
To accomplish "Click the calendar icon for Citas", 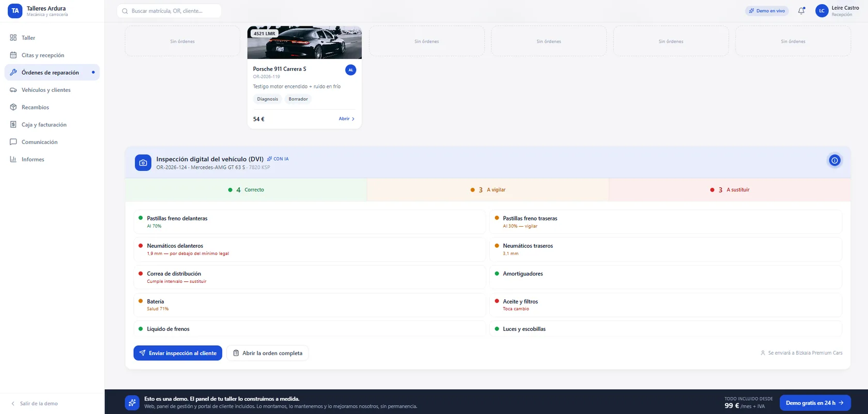I will tap(13, 55).
